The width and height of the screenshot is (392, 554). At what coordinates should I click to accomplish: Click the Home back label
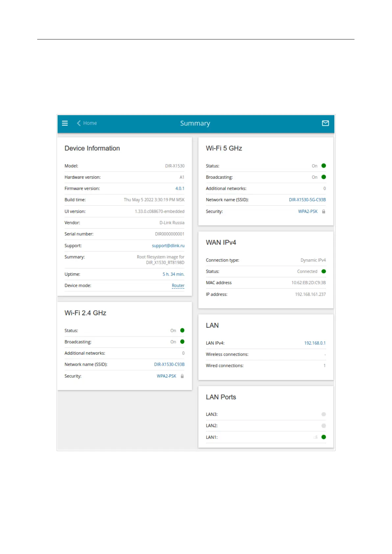coord(90,123)
